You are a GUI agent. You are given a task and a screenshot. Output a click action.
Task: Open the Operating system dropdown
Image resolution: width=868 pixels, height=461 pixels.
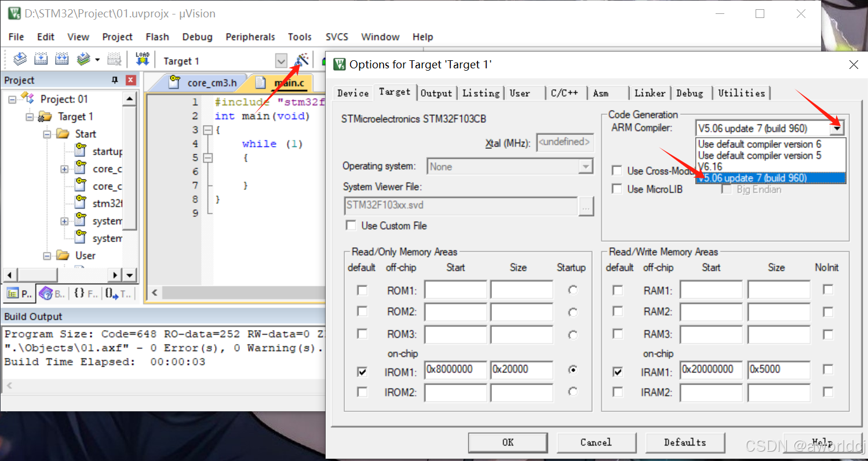[586, 167]
